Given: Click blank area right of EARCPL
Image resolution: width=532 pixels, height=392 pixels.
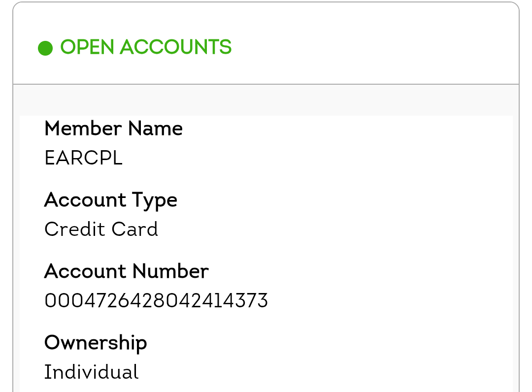Looking at the screenshot, I should pyautogui.click(x=315, y=159).
